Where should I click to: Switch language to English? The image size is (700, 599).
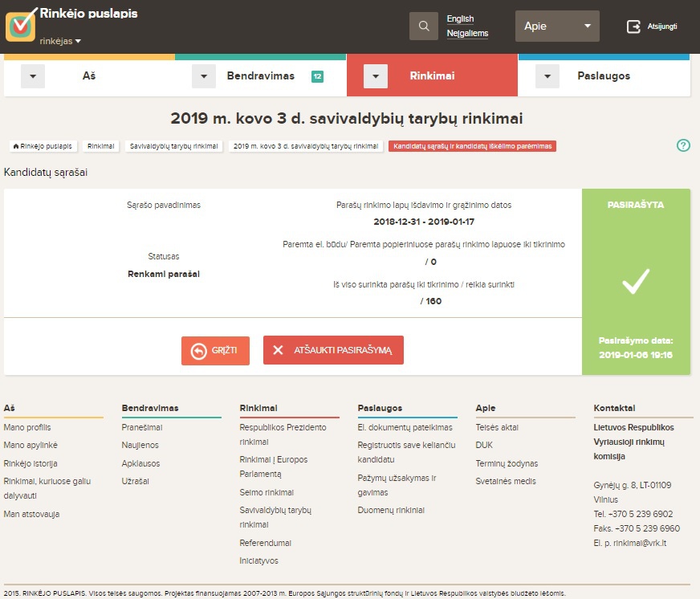[460, 18]
